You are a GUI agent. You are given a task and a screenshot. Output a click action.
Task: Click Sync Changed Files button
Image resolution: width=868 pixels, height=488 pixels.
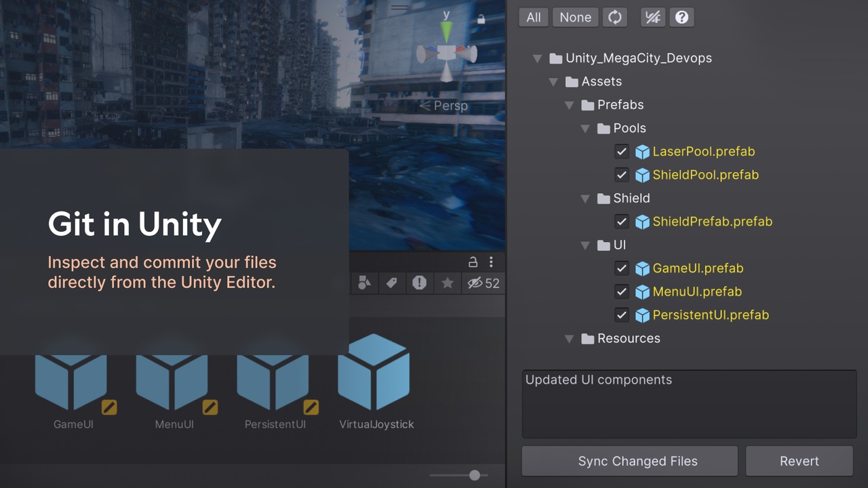click(630, 461)
